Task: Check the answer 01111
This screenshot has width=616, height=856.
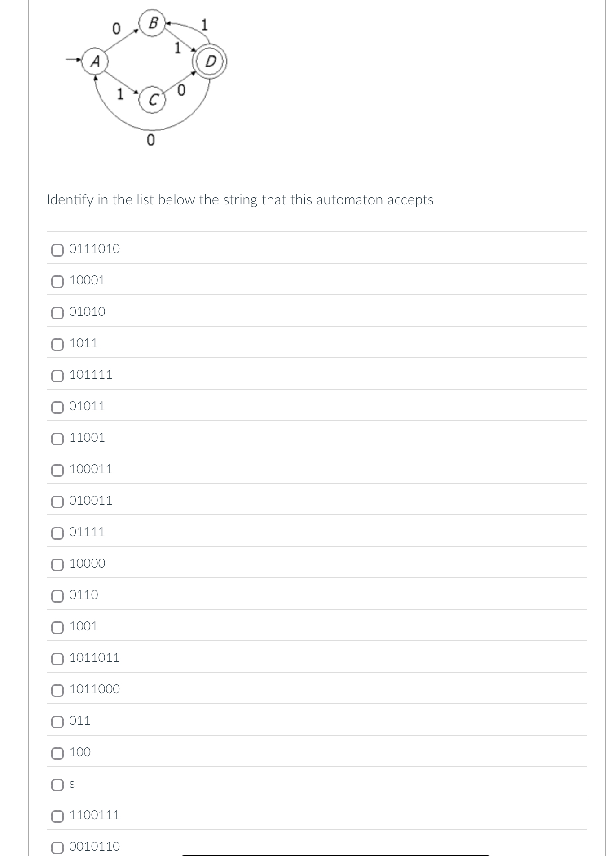Action: pos(57,534)
